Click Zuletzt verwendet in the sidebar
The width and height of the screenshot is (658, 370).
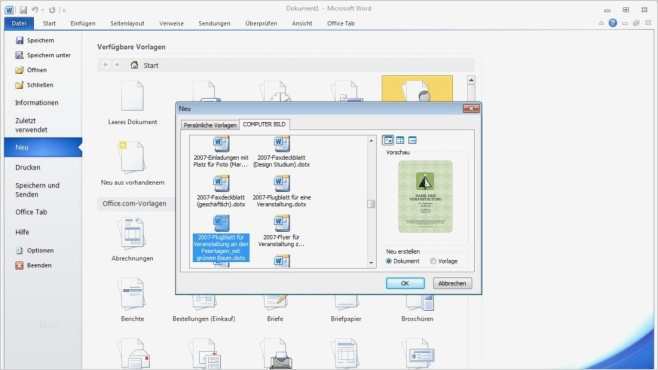click(x=31, y=125)
